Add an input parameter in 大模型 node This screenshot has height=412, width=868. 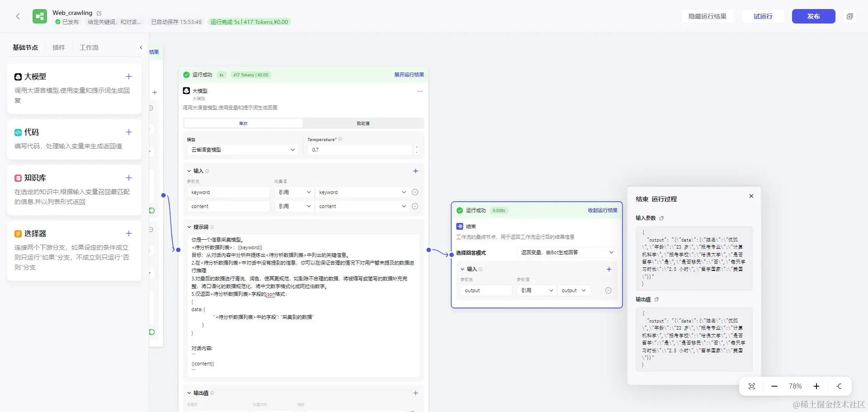[415, 171]
